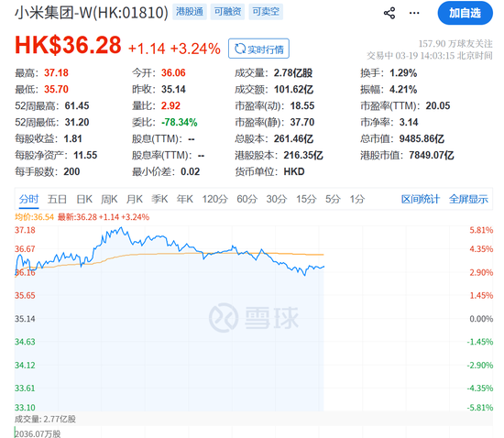The height and width of the screenshot is (438, 504).
Task: Open 区间统计 range statistics
Action: point(421,199)
